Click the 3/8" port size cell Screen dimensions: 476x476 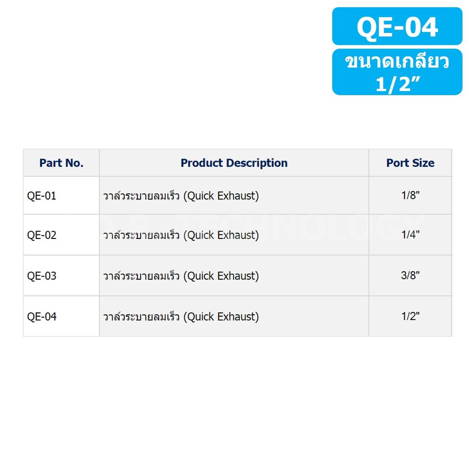410,276
